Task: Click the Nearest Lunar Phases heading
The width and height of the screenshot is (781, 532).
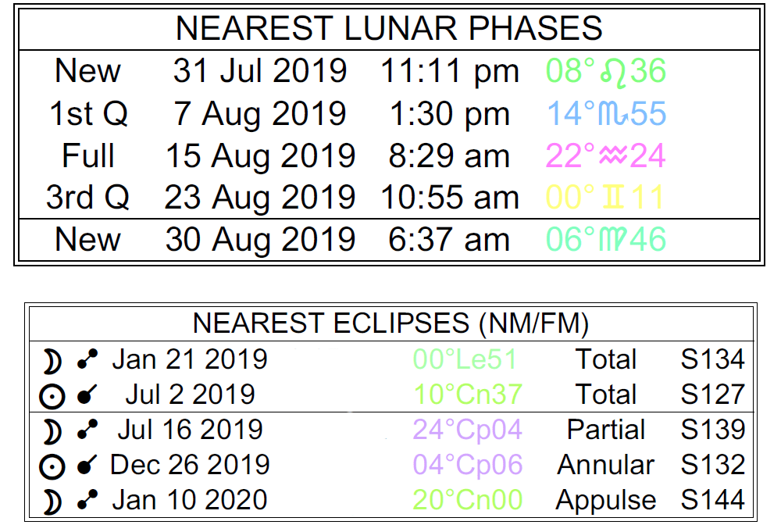Action: point(389,29)
